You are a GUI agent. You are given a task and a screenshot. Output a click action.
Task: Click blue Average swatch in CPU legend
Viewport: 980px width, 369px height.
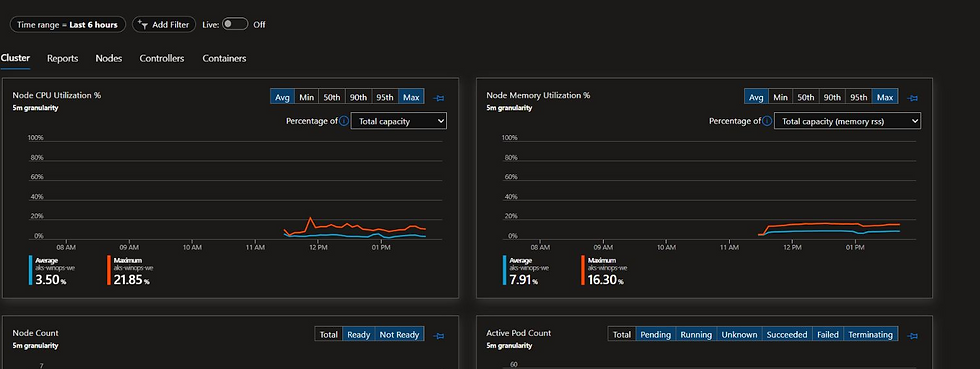coord(30,270)
